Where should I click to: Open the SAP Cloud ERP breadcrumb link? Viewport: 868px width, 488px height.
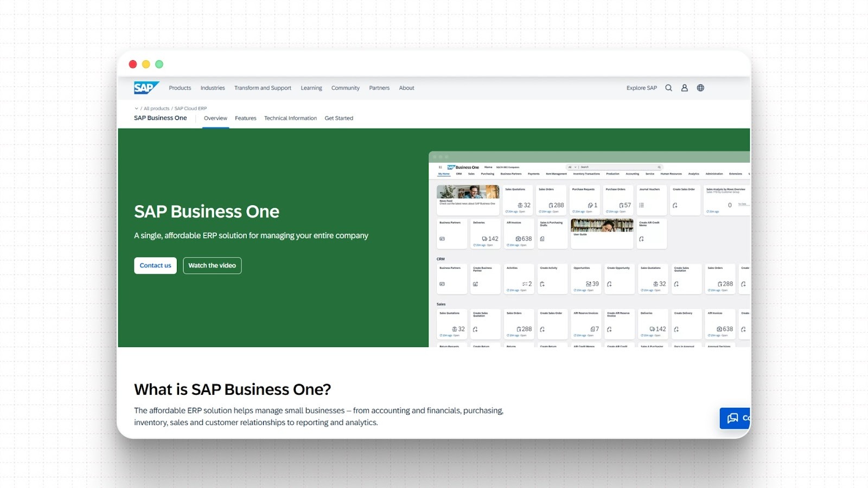[190, 108]
